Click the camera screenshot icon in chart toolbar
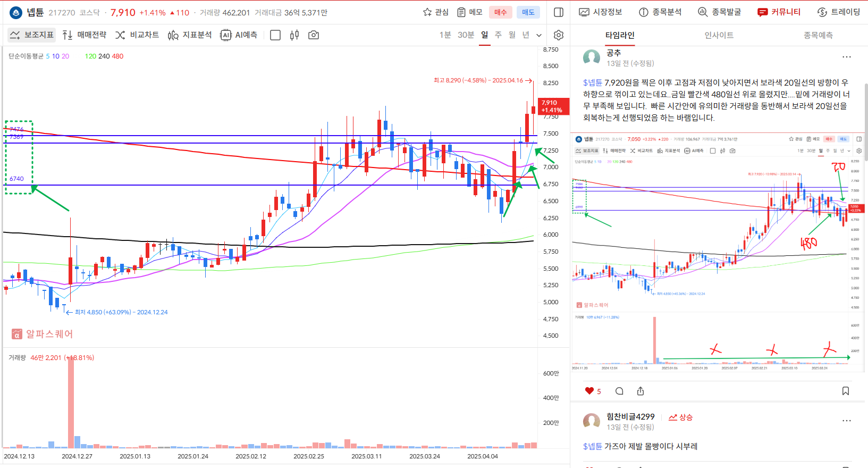Screen dimensions: 868x468 point(314,35)
